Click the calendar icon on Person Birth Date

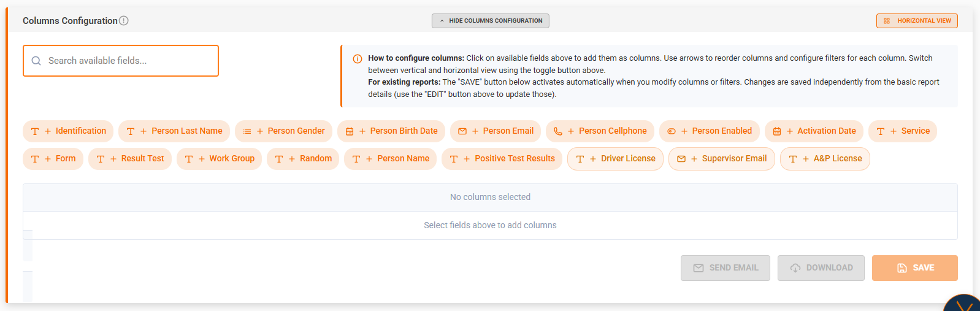click(350, 131)
